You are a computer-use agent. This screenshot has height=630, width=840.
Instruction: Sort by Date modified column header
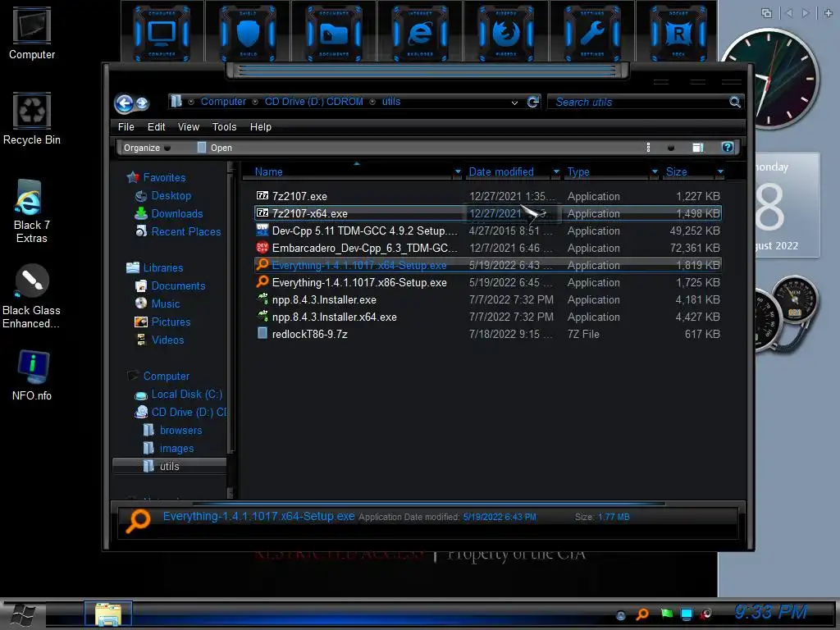tap(501, 172)
